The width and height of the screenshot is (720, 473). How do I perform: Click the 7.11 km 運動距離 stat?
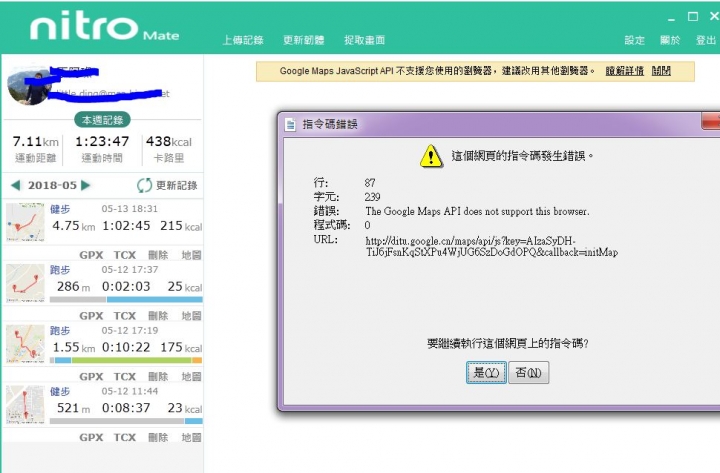coord(35,149)
